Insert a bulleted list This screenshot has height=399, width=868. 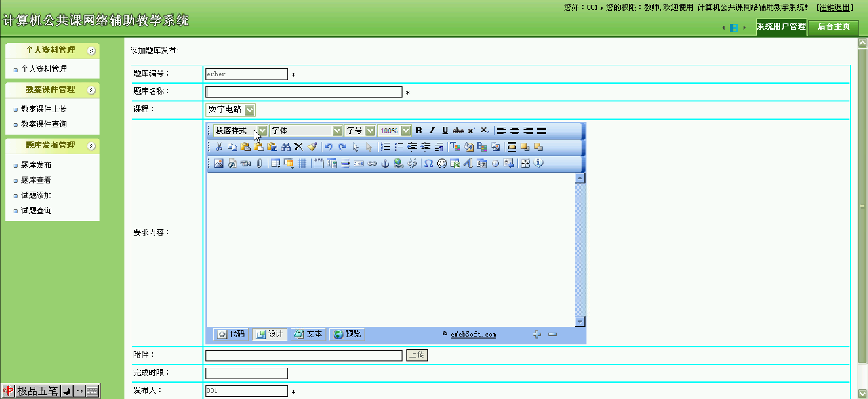(x=399, y=147)
